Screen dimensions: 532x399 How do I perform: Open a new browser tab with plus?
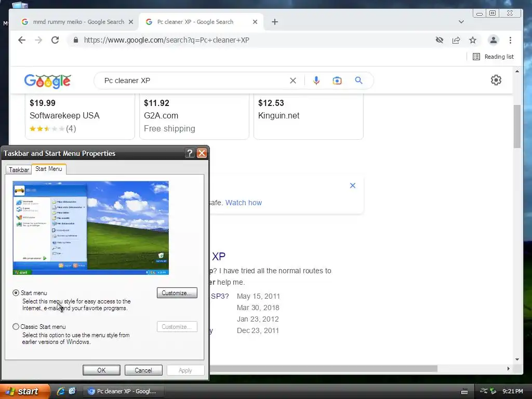click(275, 22)
